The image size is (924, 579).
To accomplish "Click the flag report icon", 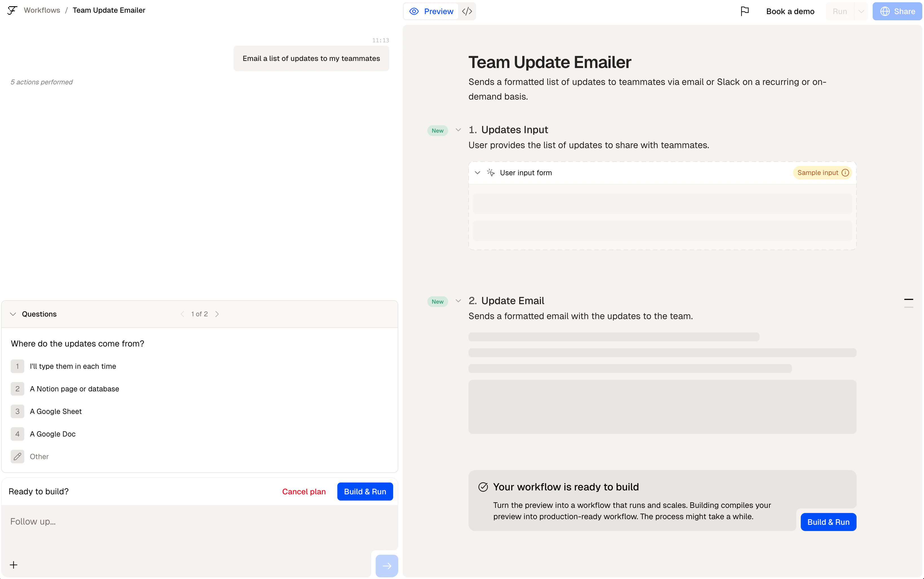I will coord(745,12).
